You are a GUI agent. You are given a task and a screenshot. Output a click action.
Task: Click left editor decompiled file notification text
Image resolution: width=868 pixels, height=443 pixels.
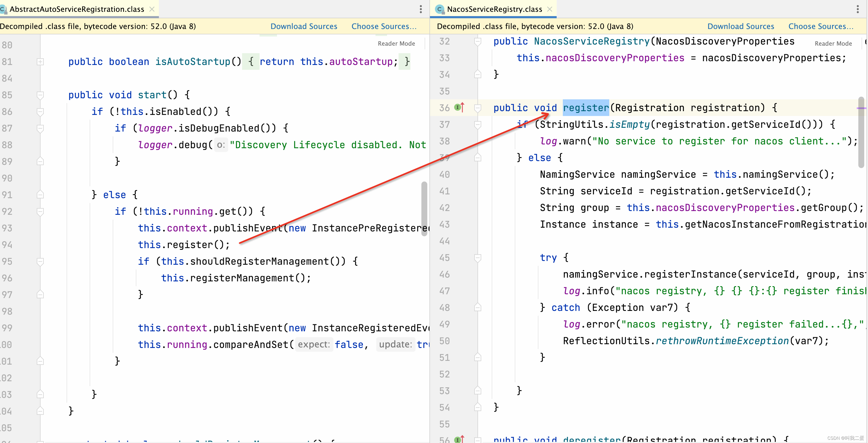point(98,26)
